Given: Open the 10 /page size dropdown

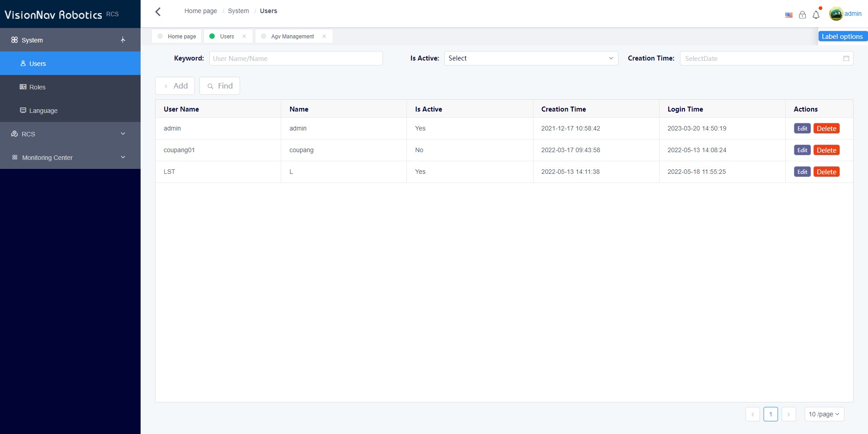Looking at the screenshot, I should click(824, 414).
